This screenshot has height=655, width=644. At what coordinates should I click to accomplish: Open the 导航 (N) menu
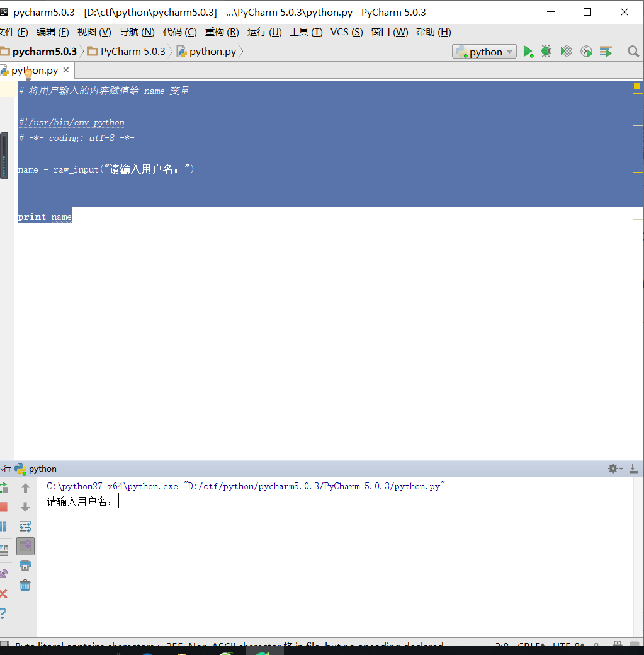137,32
